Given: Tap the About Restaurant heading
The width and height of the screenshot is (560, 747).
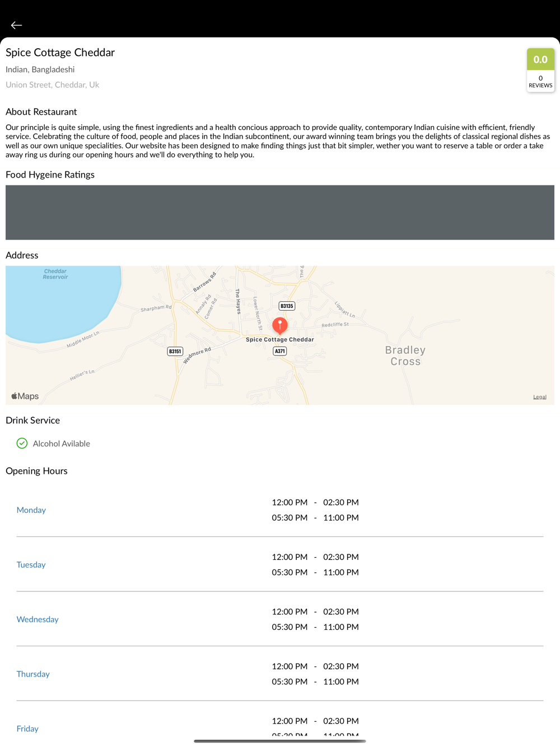Looking at the screenshot, I should [x=41, y=112].
